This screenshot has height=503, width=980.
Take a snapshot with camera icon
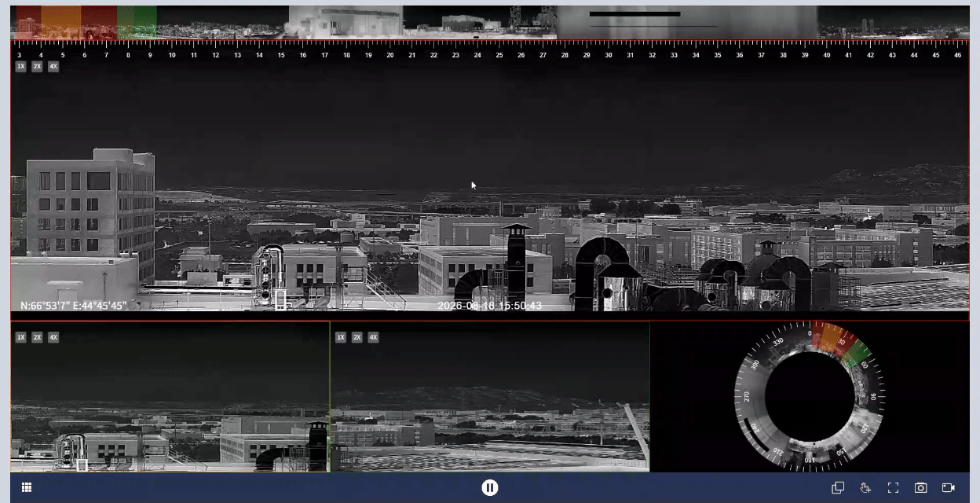(920, 487)
